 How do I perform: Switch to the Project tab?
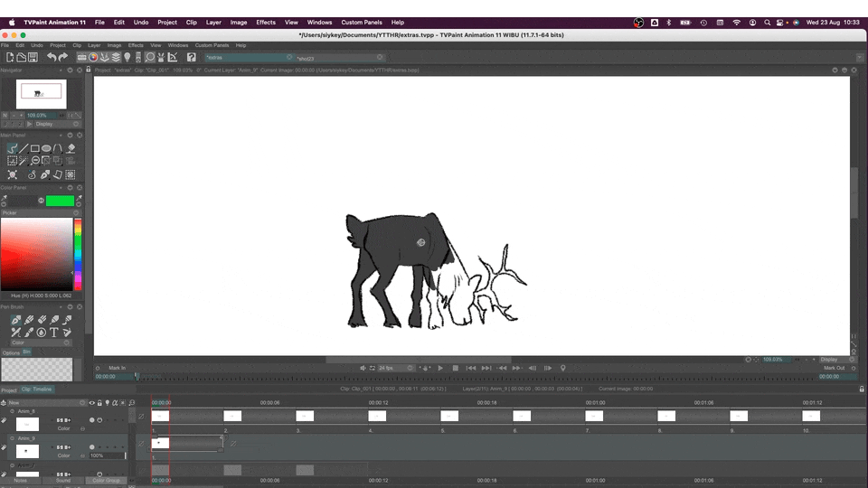[x=9, y=389]
